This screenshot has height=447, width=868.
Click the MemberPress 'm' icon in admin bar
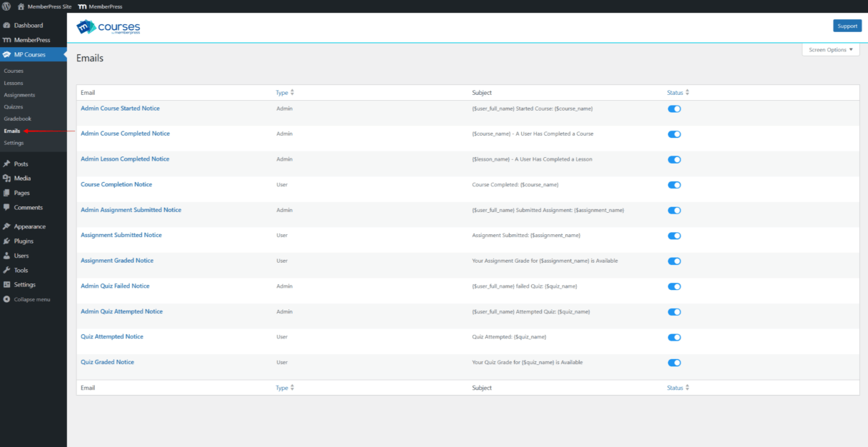click(82, 6)
